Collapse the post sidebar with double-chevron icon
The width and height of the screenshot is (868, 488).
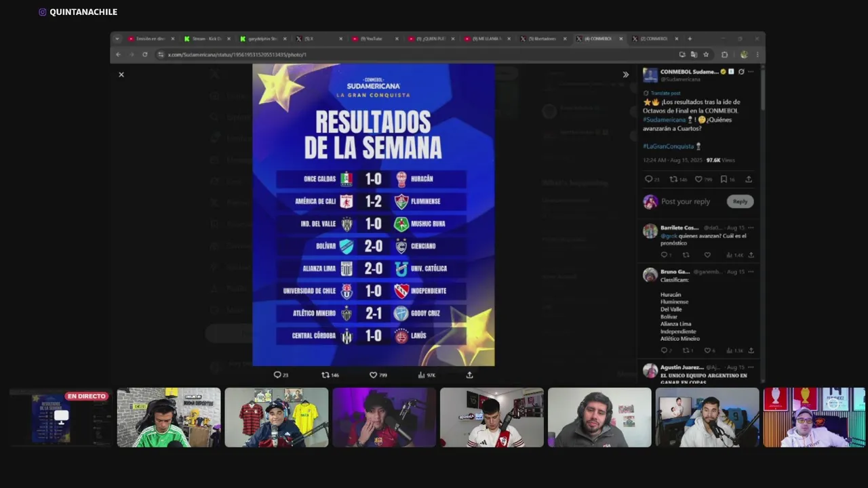[x=625, y=75]
